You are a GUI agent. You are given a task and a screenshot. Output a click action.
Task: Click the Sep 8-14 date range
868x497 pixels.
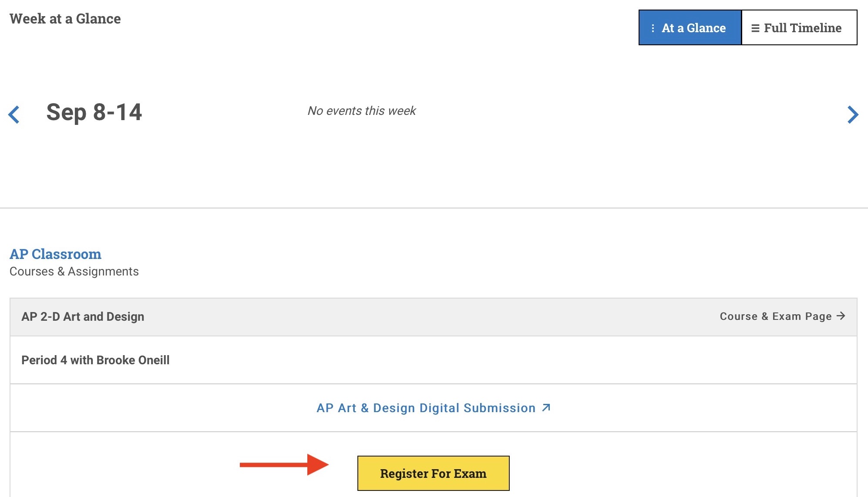(x=94, y=112)
